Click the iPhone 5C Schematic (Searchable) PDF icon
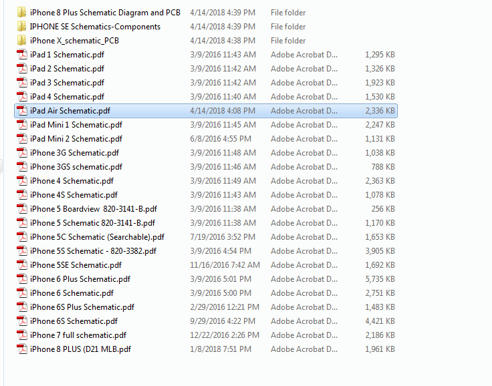Screen dimensions: 492x386 coord(22,237)
